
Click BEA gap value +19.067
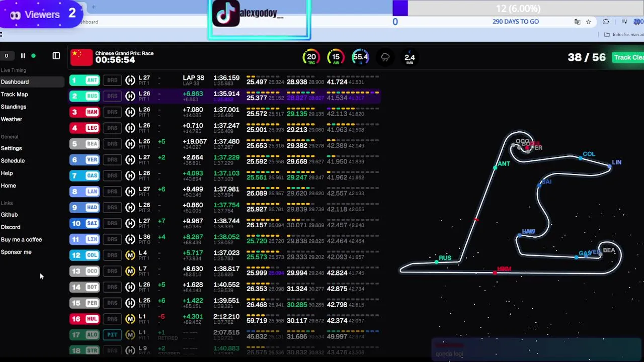[x=195, y=141]
